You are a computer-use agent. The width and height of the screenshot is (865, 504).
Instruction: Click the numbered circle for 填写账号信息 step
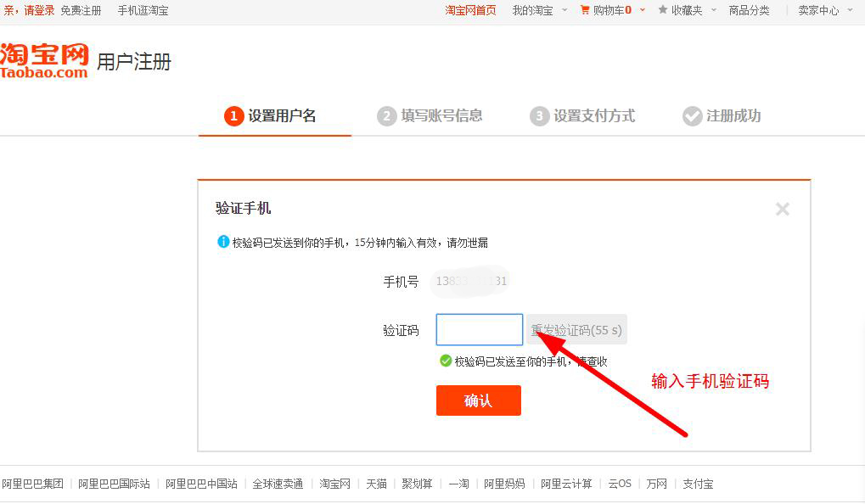(386, 116)
